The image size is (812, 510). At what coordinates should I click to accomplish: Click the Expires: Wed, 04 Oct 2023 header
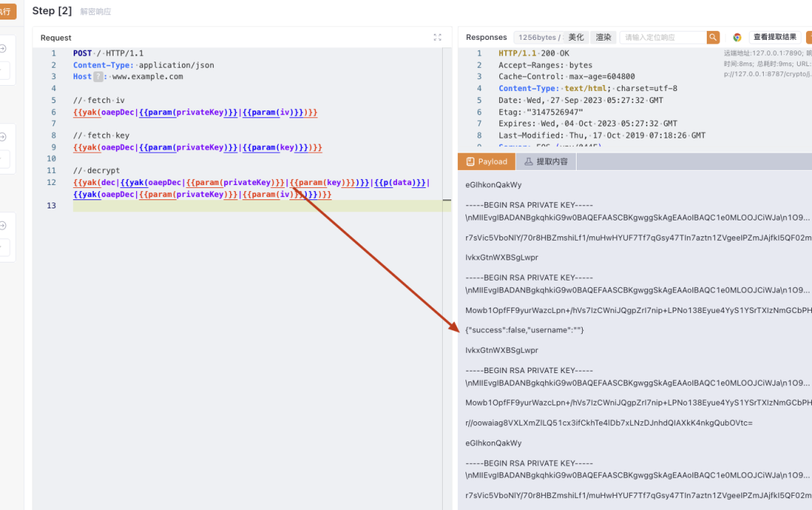pos(588,124)
